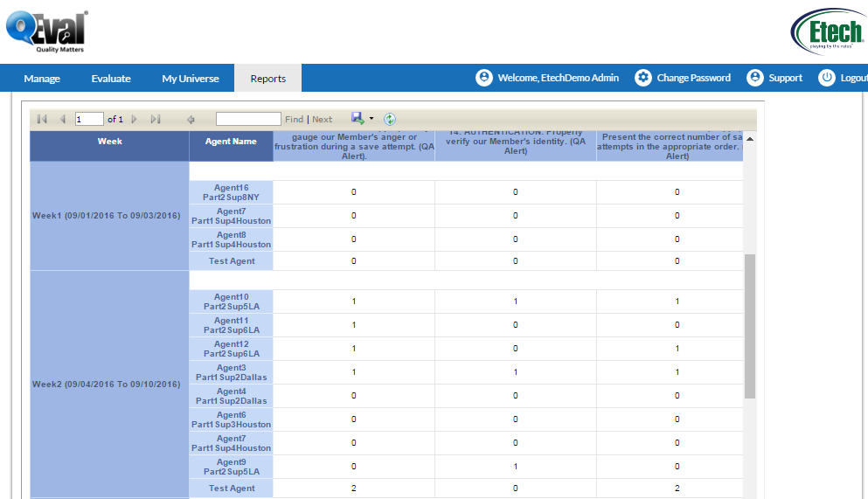Click the Next search link
Screen dimensions: 868x499
[x=323, y=120]
